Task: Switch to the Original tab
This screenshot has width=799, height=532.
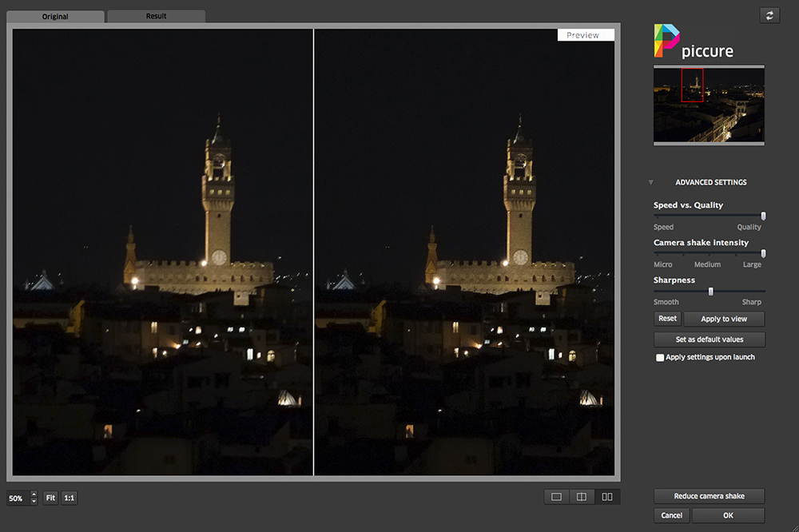Action: tap(55, 17)
